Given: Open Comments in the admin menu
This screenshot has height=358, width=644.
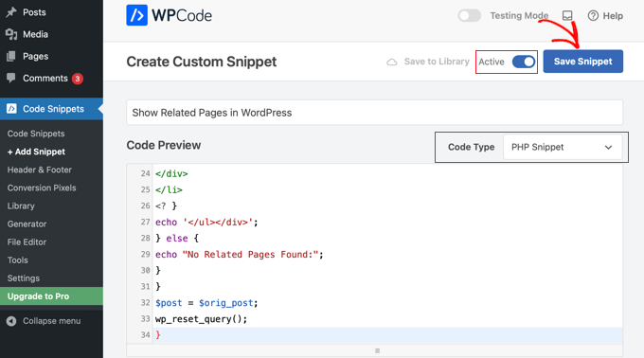Looking at the screenshot, I should point(45,78).
